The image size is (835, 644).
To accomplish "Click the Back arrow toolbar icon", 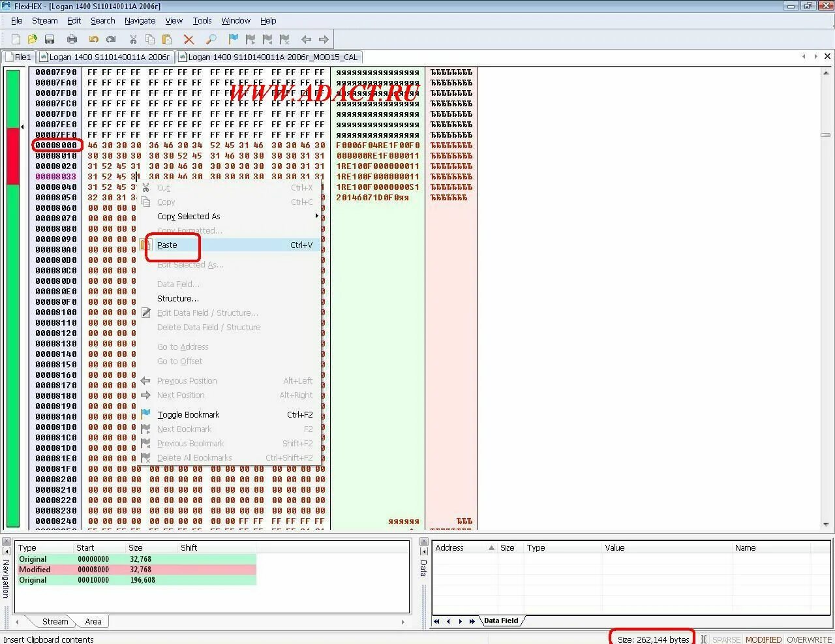I will [306, 39].
